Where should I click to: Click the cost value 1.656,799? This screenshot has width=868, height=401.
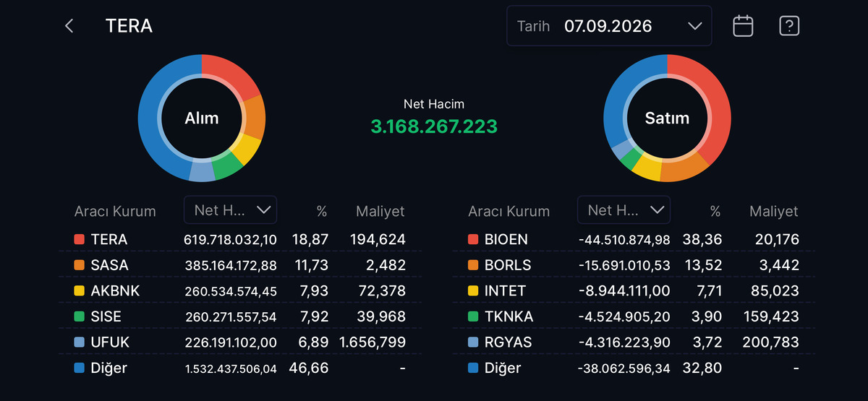coord(371,342)
